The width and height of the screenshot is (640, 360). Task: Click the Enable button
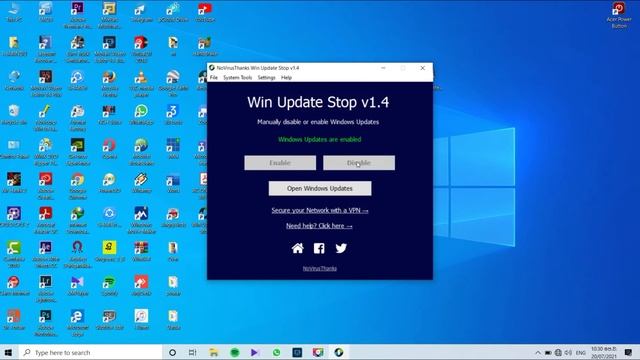280,163
